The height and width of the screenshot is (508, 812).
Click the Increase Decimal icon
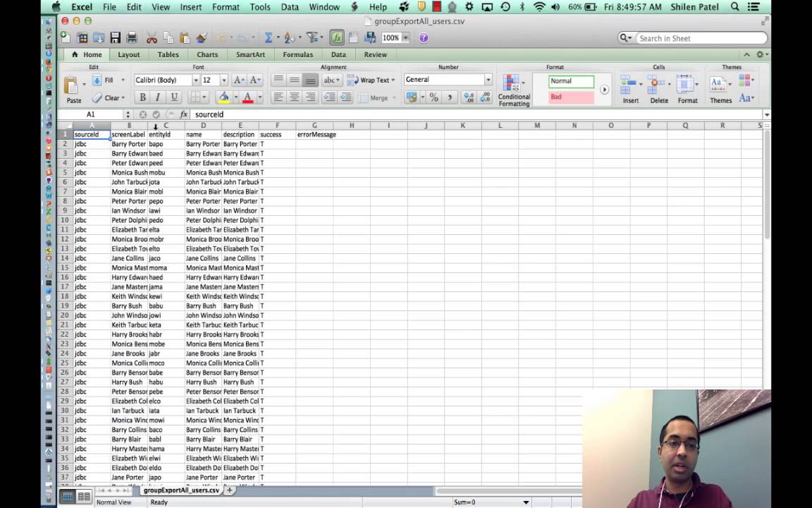469,97
